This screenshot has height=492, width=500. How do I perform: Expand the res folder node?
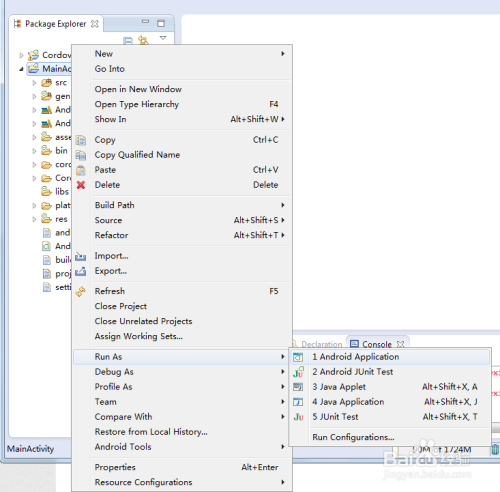(34, 219)
